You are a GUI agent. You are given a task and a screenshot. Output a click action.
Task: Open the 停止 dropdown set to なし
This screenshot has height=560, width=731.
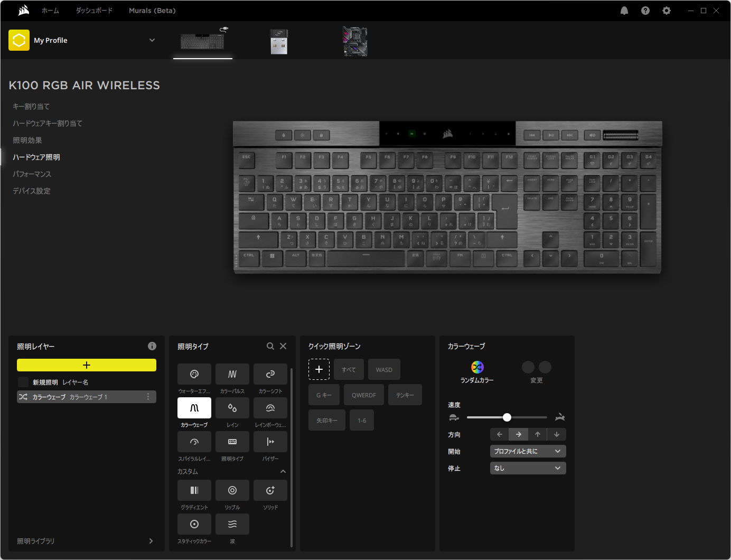click(528, 468)
